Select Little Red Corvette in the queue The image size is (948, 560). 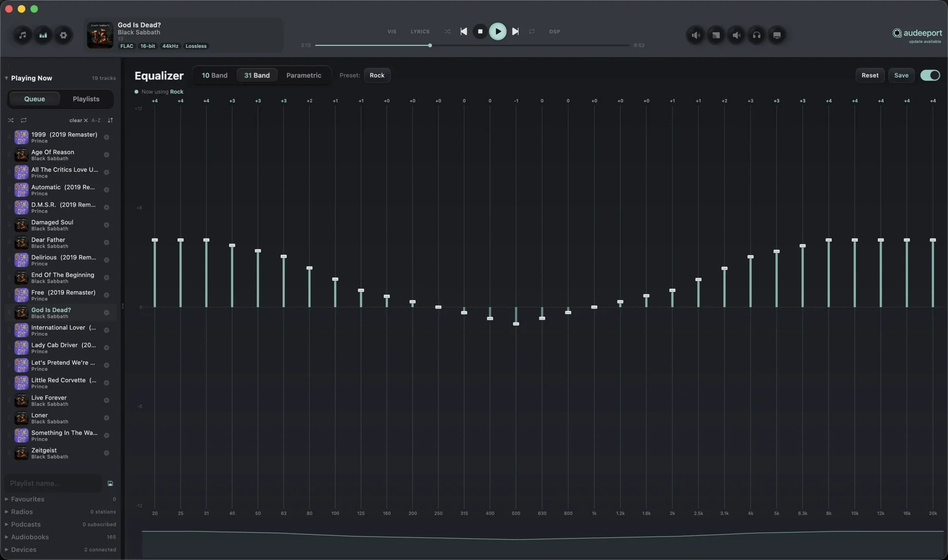pyautogui.click(x=60, y=383)
